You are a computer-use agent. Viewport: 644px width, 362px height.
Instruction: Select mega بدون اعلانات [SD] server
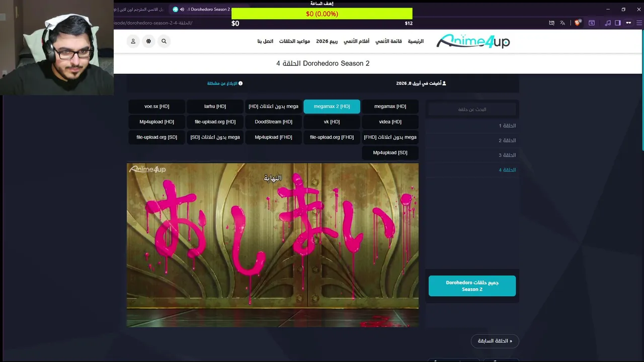click(215, 137)
